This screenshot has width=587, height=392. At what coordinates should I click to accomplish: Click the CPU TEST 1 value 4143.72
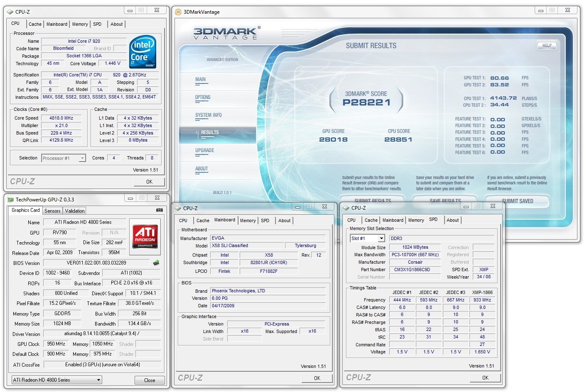click(x=503, y=98)
